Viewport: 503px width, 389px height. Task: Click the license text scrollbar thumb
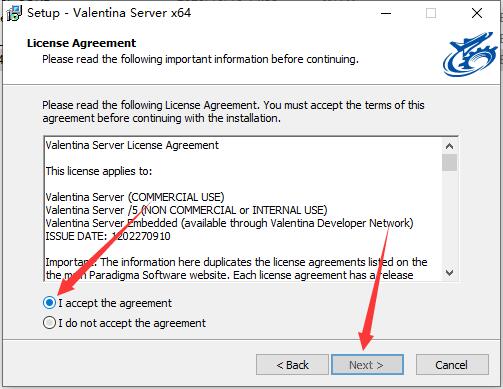pyautogui.click(x=449, y=162)
